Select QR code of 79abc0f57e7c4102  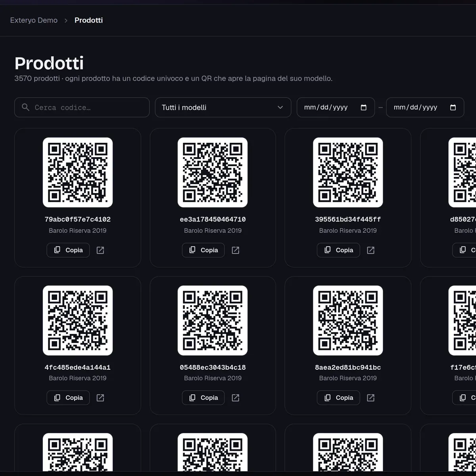point(78,173)
